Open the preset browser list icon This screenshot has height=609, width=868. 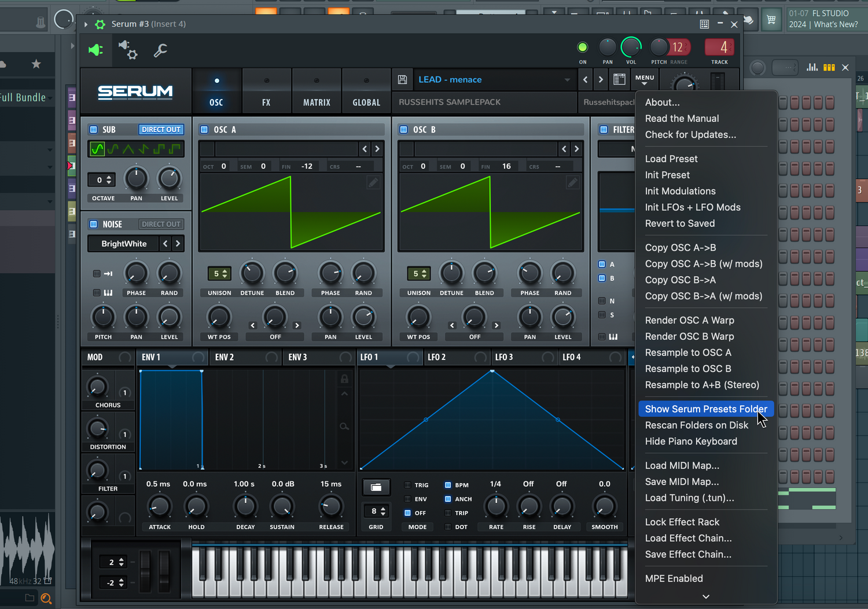click(x=619, y=80)
